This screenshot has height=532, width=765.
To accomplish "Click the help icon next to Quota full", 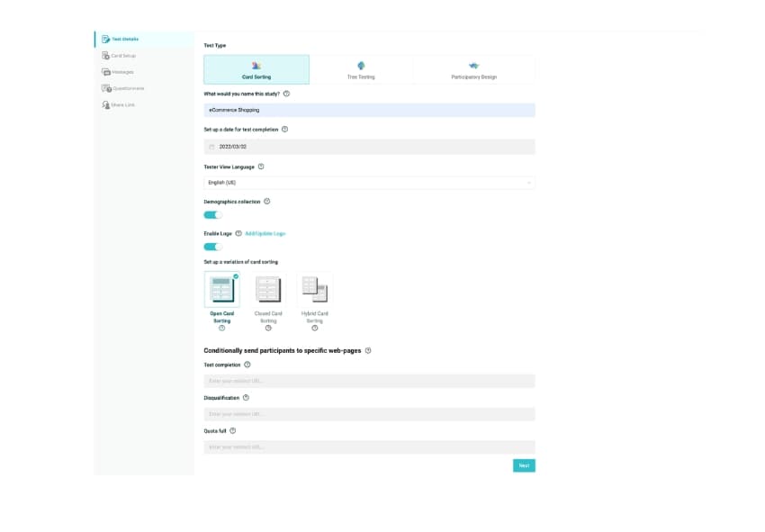I will [233, 430].
